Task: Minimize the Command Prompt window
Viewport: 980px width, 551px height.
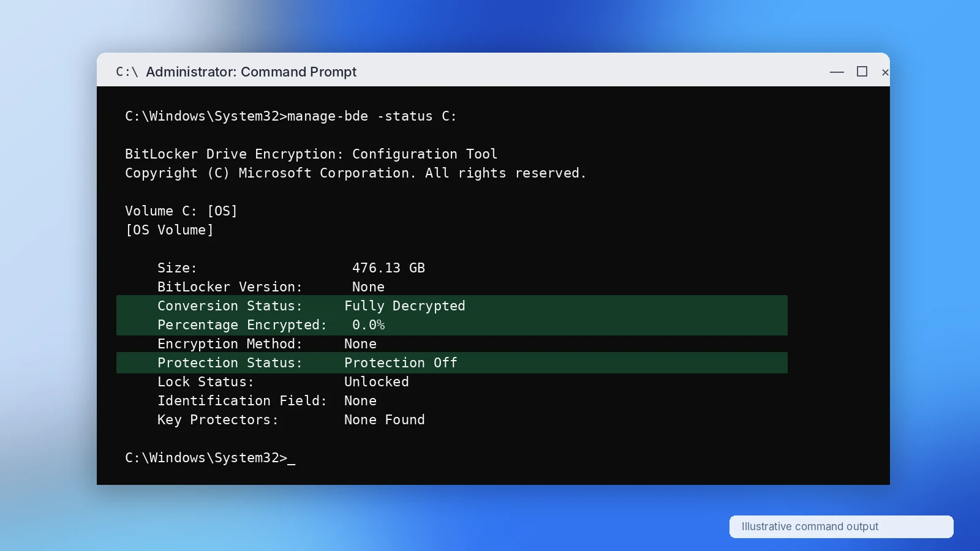Action: (837, 72)
